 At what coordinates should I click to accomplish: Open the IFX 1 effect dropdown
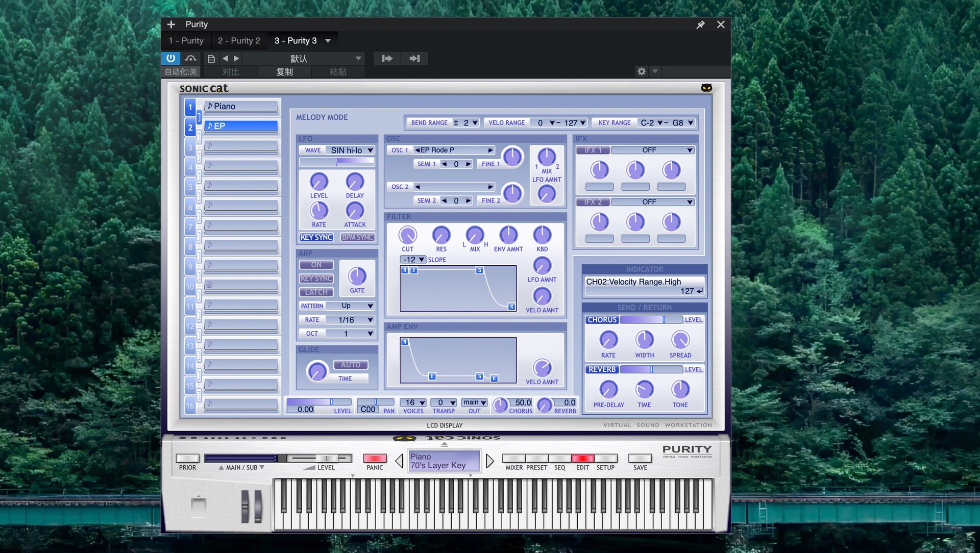652,150
